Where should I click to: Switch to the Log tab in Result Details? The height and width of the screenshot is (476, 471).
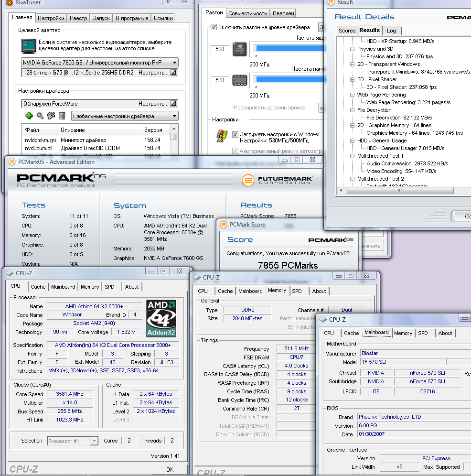(x=391, y=31)
